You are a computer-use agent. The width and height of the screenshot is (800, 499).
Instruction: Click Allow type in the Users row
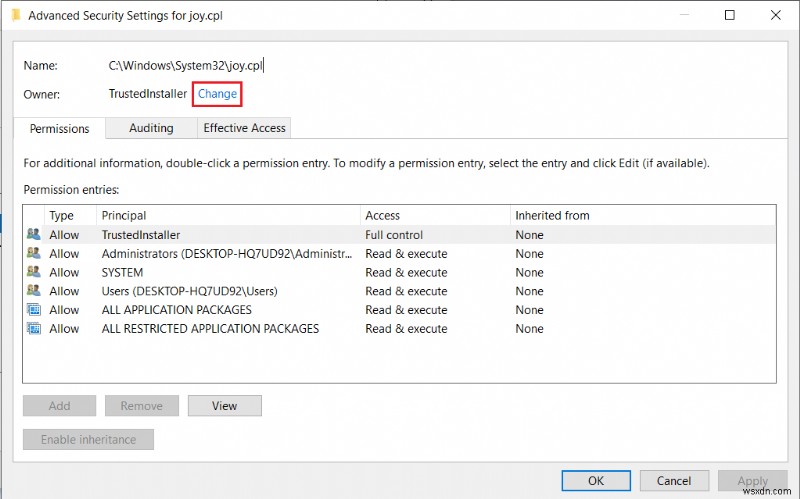64,291
